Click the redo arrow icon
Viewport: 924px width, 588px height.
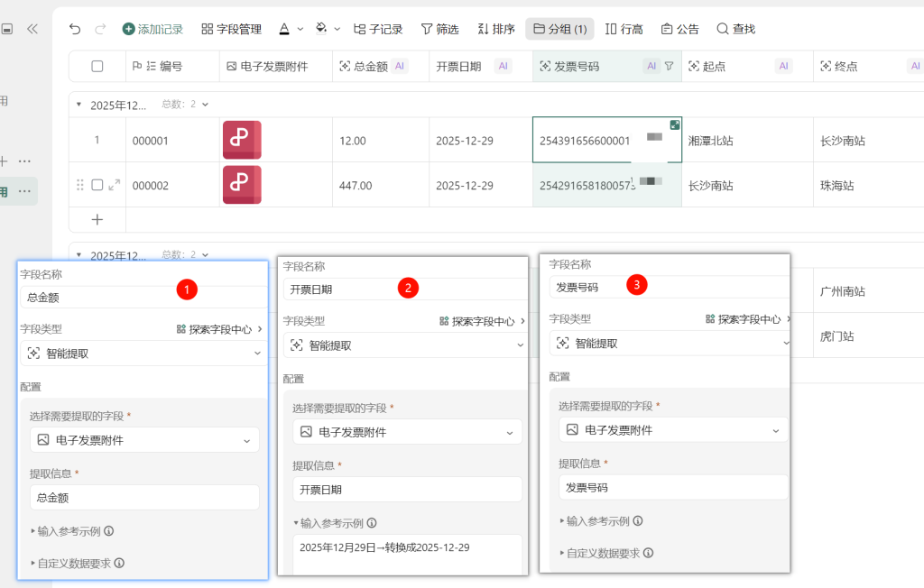(x=100, y=29)
